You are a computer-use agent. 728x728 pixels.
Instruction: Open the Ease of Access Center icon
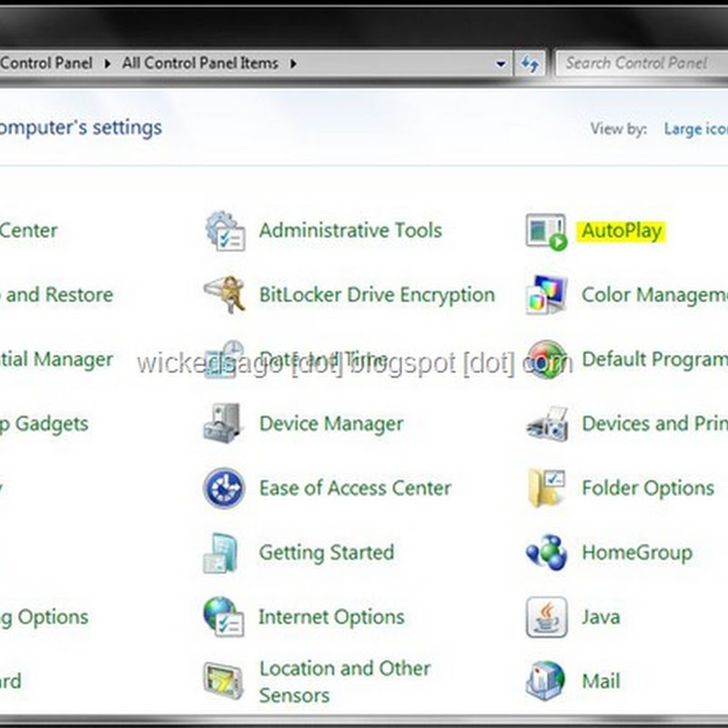[224, 488]
